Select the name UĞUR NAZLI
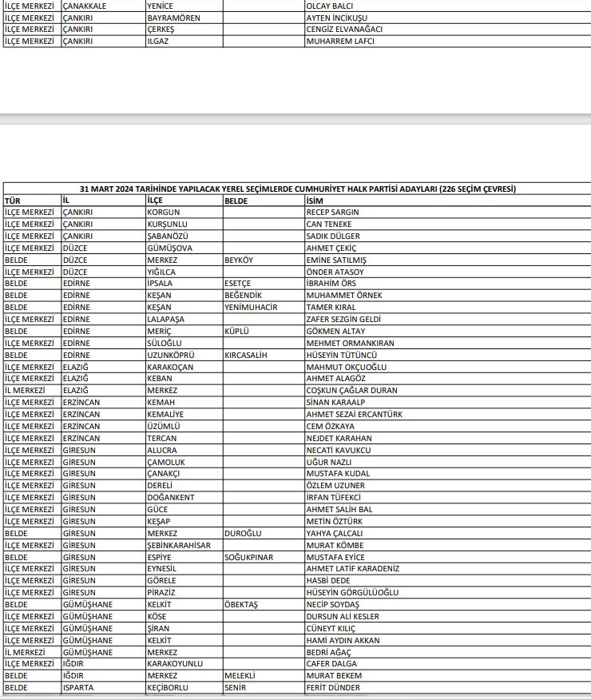The width and height of the screenshot is (591, 700). click(x=328, y=462)
